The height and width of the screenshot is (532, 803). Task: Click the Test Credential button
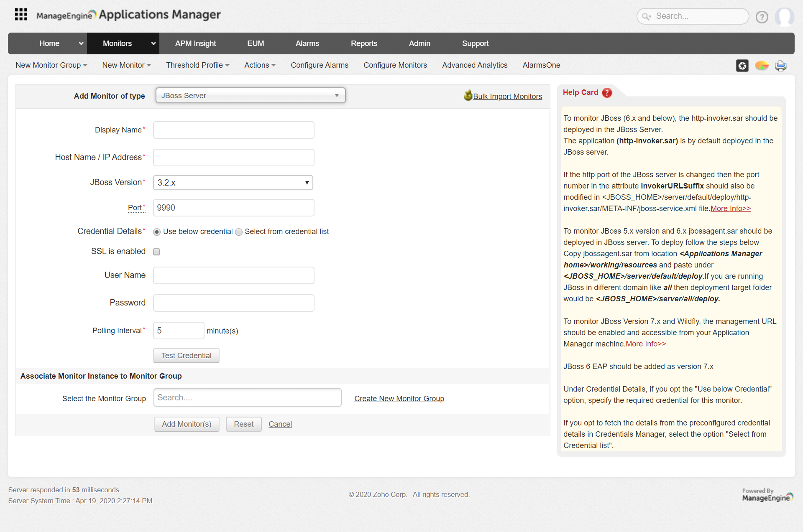[186, 356]
